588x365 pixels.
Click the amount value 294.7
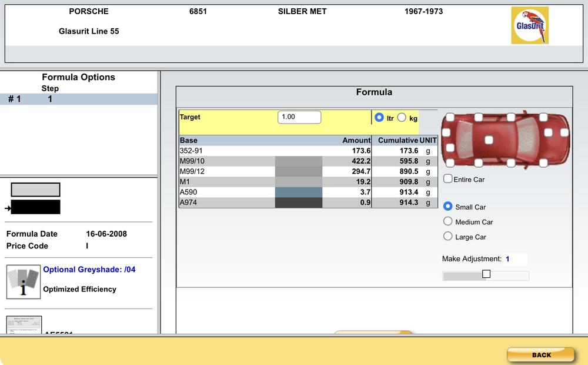coord(361,172)
